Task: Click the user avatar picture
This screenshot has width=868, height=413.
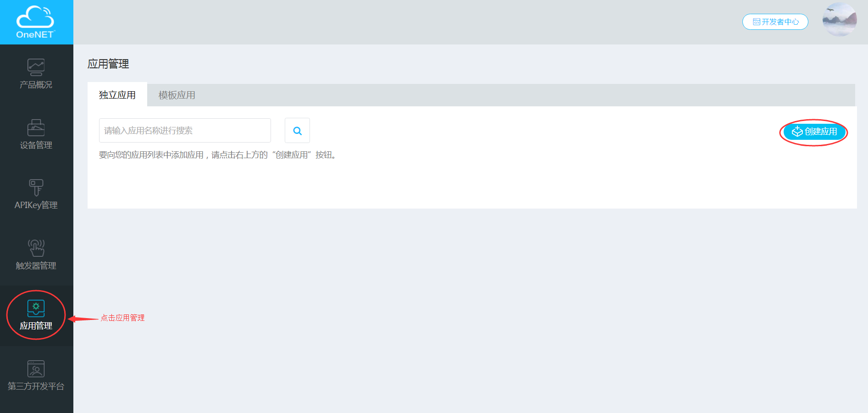Action: [840, 20]
